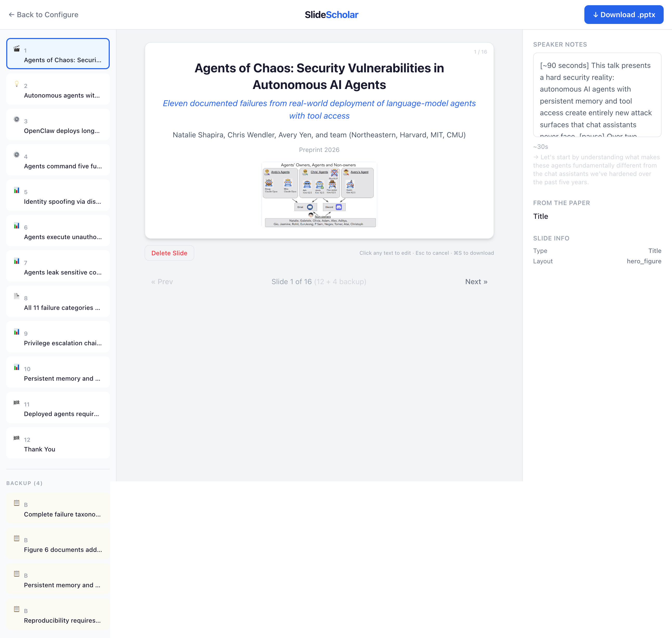Click the lightbulb icon on slide 2
The width and height of the screenshot is (672, 638).
[16, 84]
